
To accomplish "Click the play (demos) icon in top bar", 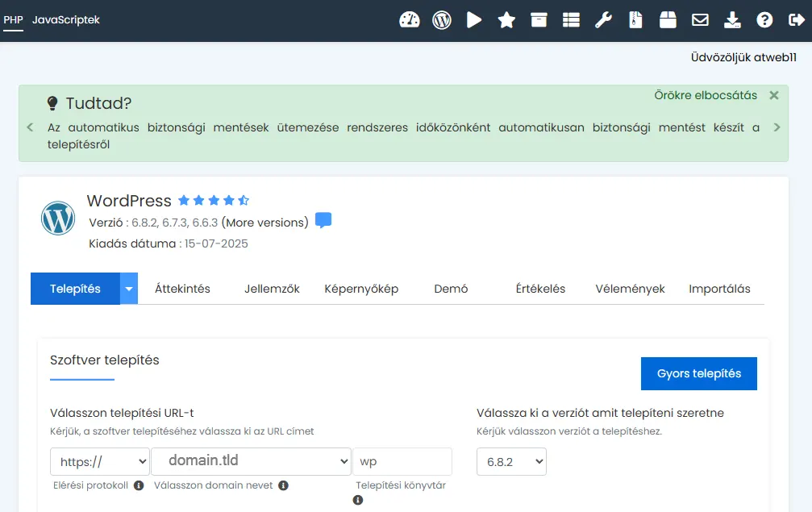I will coord(474,20).
